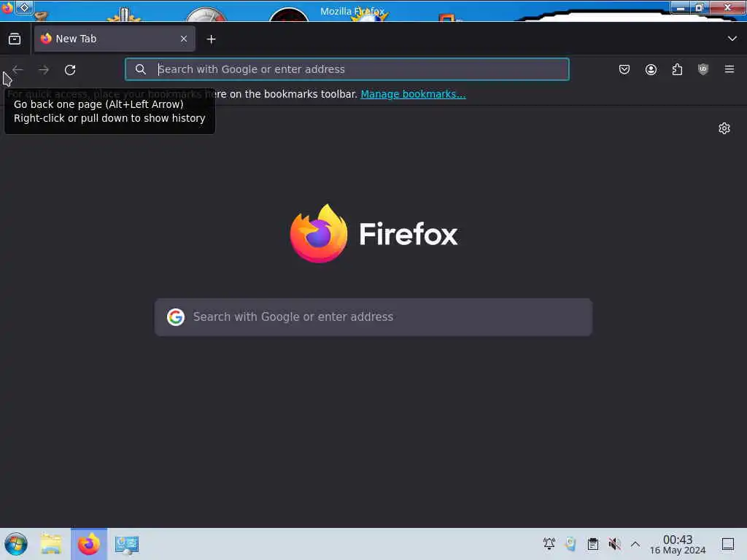Open the notifications bell in tray

click(x=549, y=544)
